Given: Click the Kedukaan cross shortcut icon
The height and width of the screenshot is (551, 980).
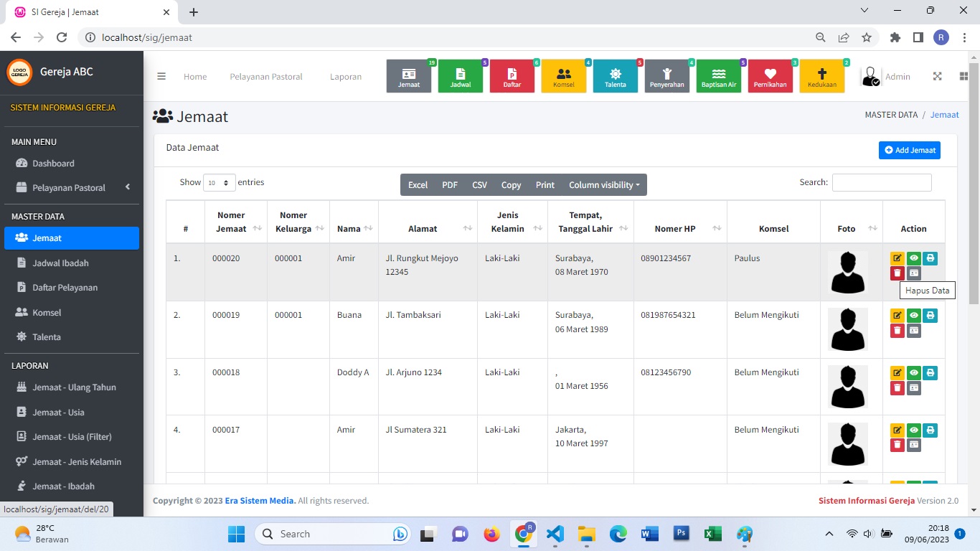Looking at the screenshot, I should 821,76.
